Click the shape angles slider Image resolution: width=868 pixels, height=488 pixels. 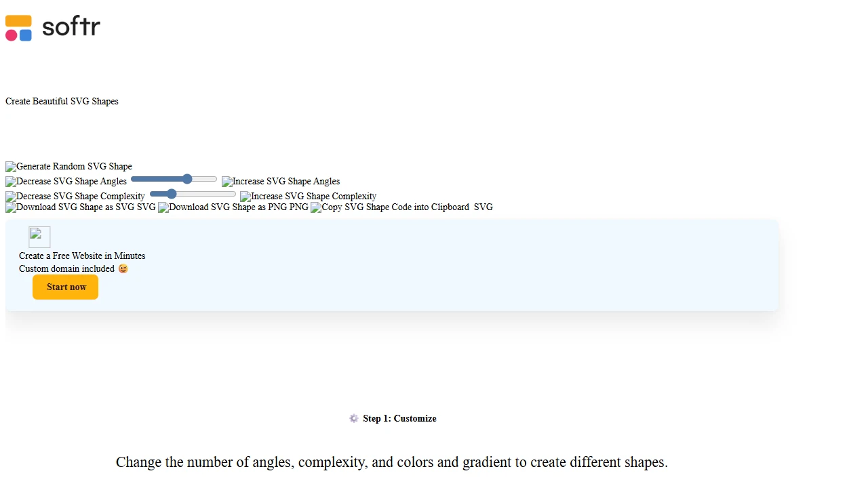point(174,180)
